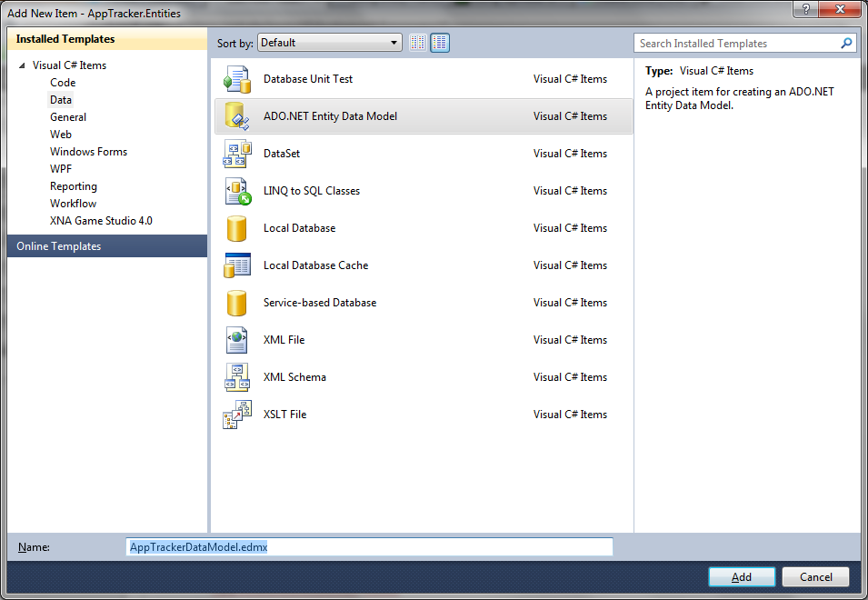Click the LINQ to SQL Classes label
This screenshot has height=600, width=868.
[x=311, y=191]
